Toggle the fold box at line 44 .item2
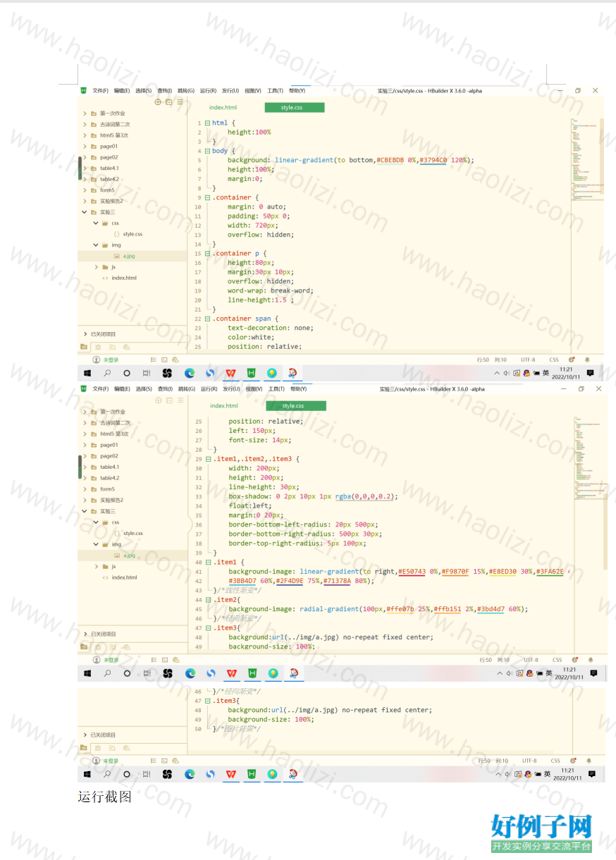 coord(208,600)
